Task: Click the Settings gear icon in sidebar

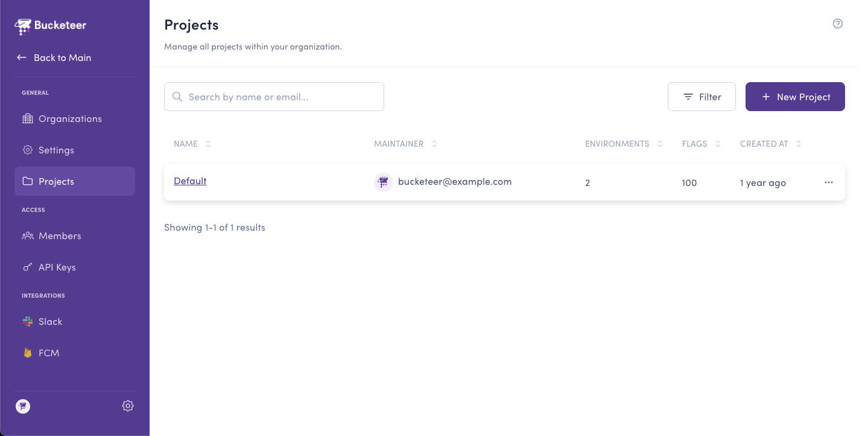Action: click(28, 150)
